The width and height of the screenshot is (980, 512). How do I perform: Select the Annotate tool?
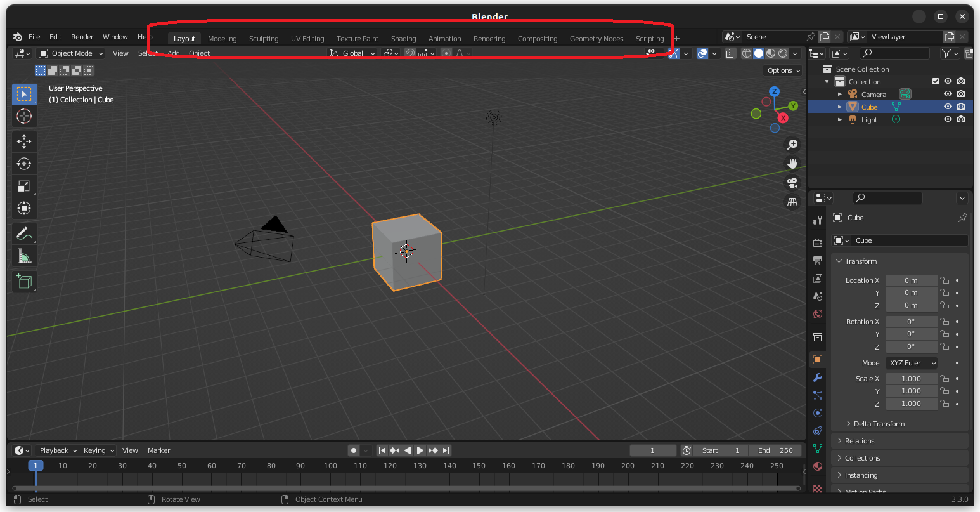pyautogui.click(x=24, y=233)
